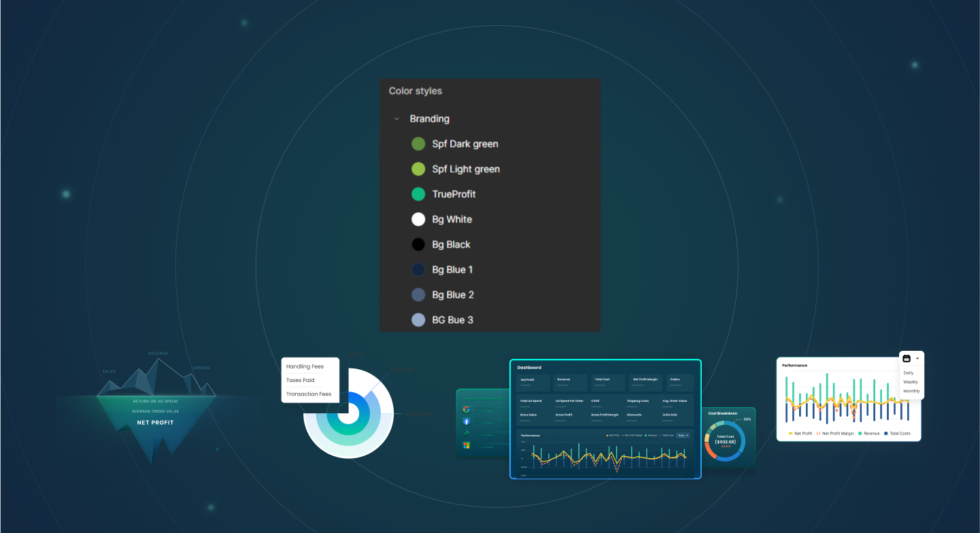Select the Bg Blue 2 swatch
The height and width of the screenshot is (533, 980).
coord(418,295)
